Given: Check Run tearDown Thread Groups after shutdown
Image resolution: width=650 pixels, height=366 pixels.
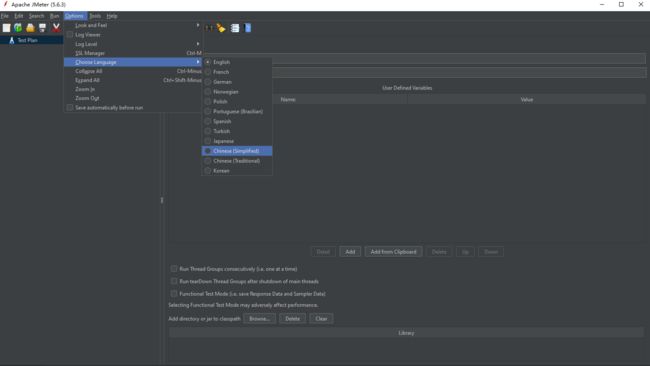Looking at the screenshot, I should pyautogui.click(x=174, y=281).
